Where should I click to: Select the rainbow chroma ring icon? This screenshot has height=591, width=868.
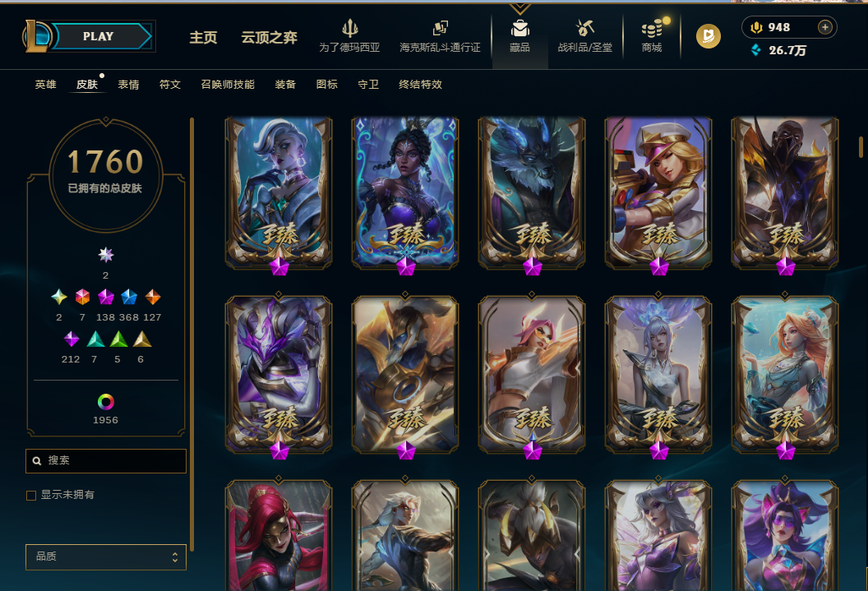coord(106,402)
